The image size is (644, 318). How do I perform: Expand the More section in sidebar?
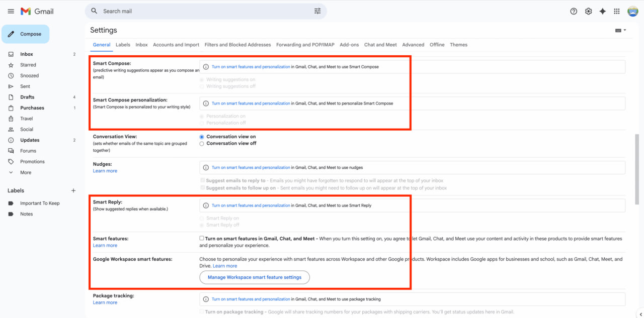25,172
